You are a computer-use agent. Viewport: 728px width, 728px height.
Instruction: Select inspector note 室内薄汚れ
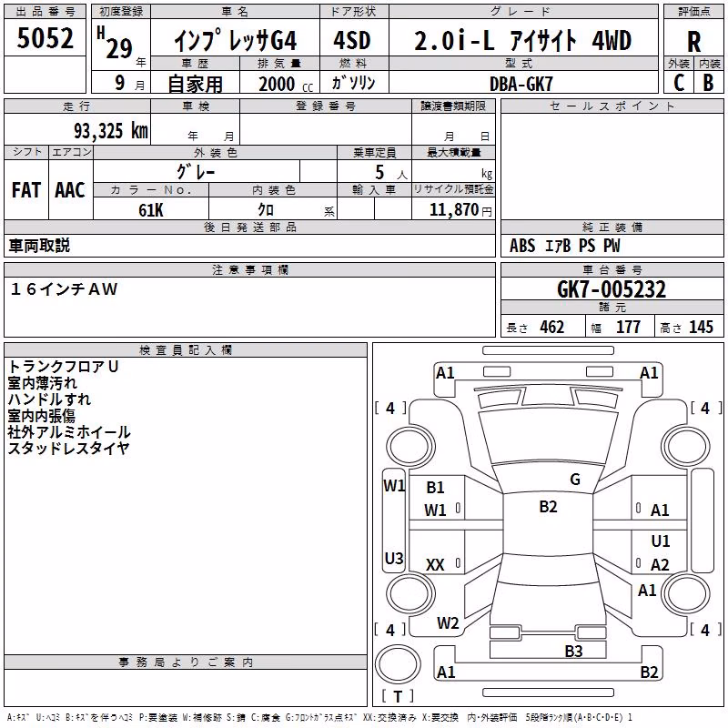(x=42, y=383)
